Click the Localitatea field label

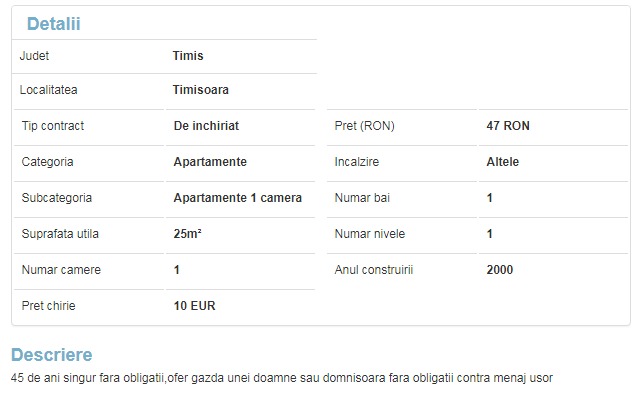click(48, 90)
